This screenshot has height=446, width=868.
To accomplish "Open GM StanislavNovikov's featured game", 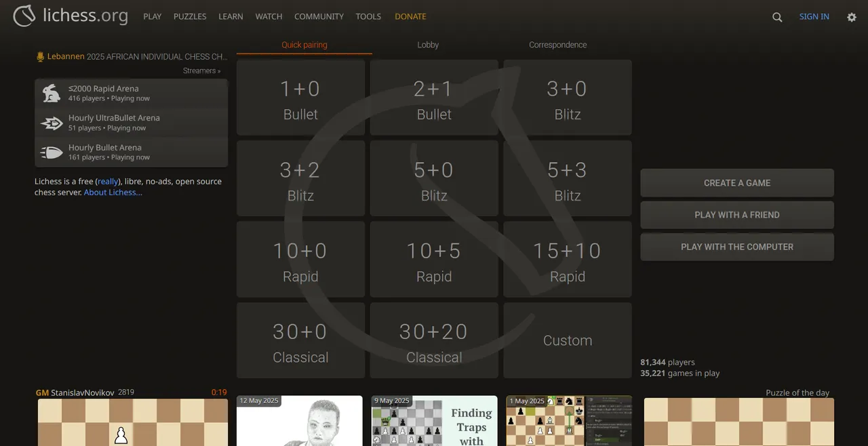I will pyautogui.click(x=133, y=422).
